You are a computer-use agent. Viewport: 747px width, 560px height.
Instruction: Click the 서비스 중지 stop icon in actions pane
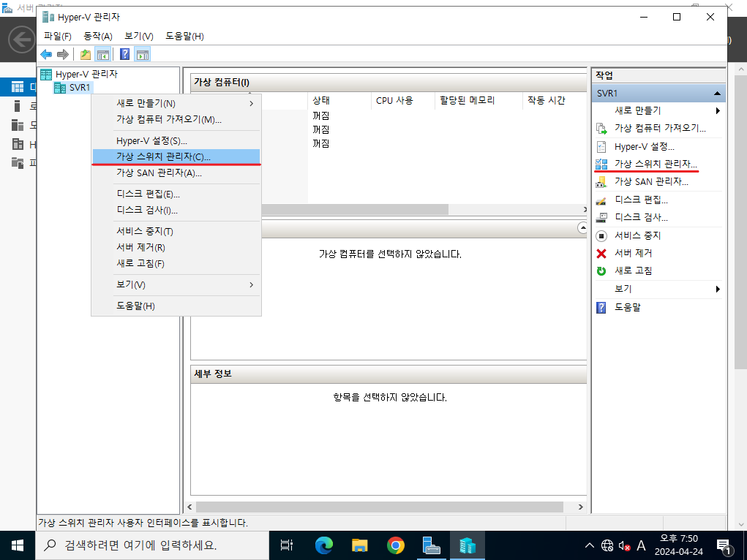(601, 235)
